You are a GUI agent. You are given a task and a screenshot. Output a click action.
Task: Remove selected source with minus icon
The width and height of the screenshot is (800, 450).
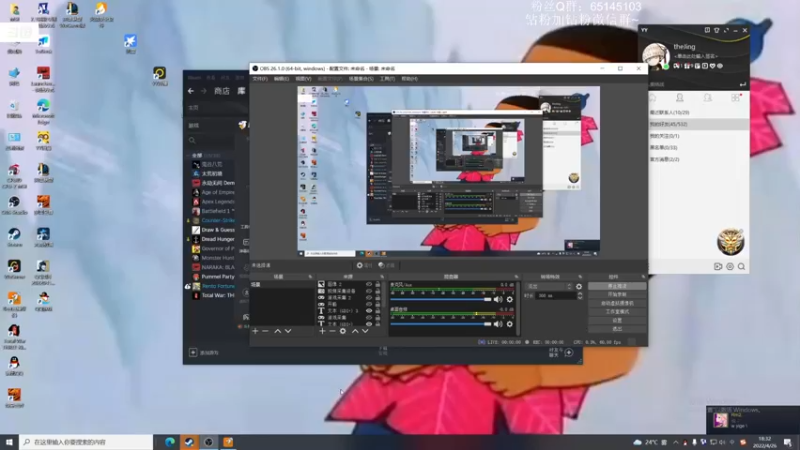click(x=332, y=331)
